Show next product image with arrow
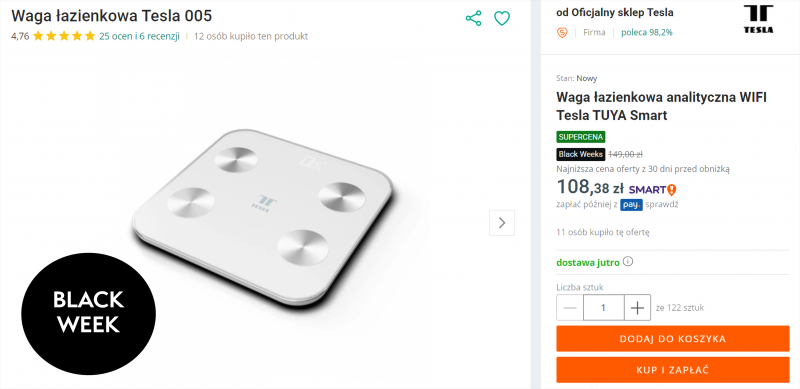This screenshot has height=389, width=800. pos(502,223)
